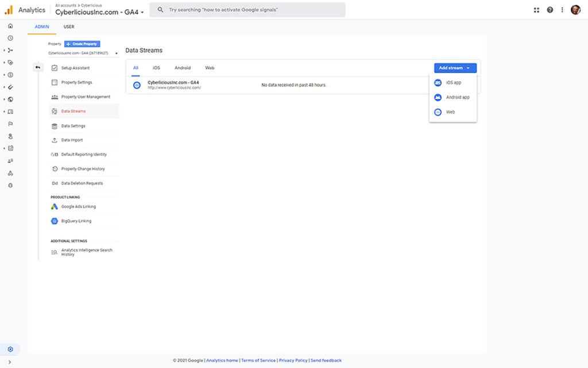Choose Android app from the Add stream menu
This screenshot has width=588, height=368.
click(x=453, y=97)
